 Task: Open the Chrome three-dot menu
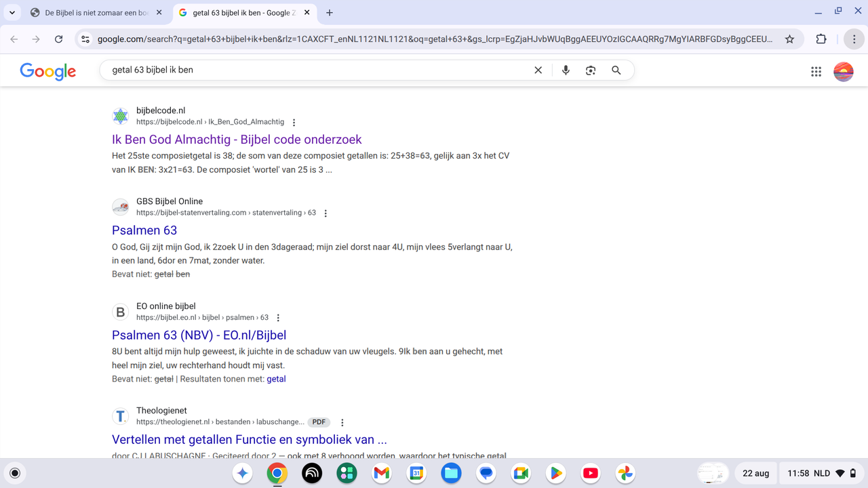(x=854, y=39)
